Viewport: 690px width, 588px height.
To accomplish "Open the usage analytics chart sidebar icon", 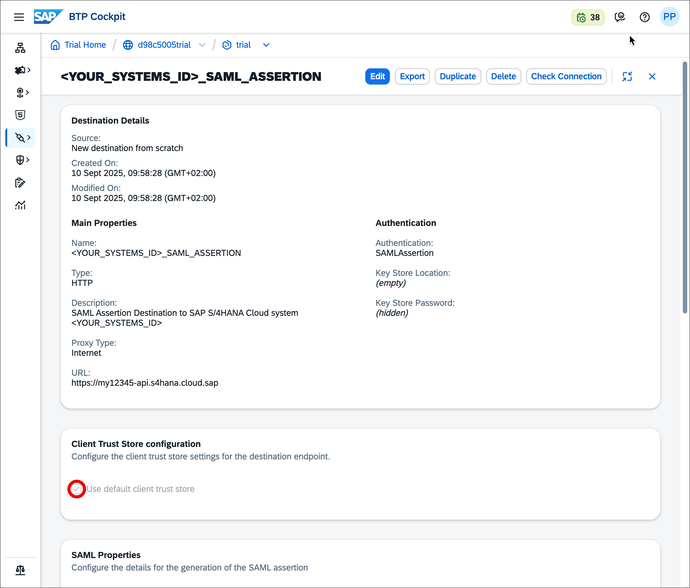I will [20, 205].
